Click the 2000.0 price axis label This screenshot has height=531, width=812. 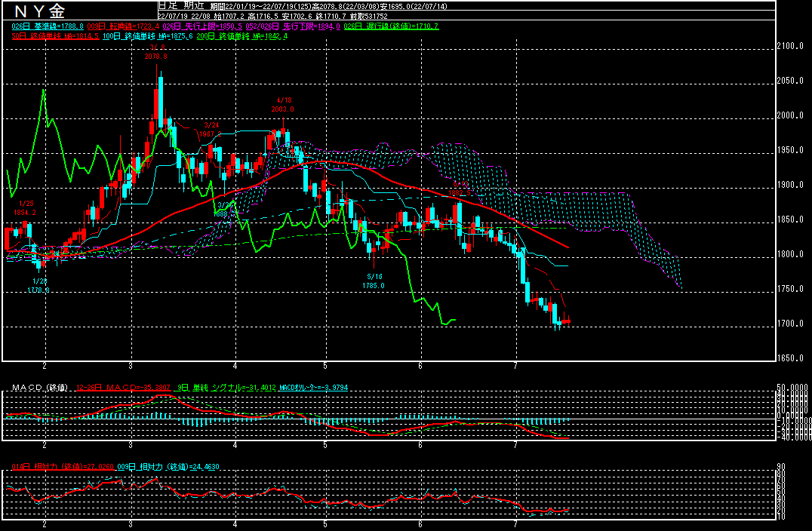pos(790,115)
